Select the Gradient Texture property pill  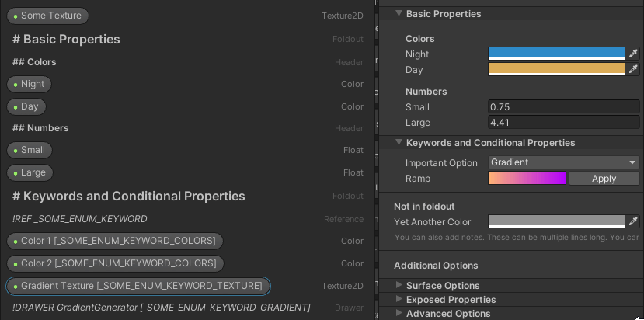point(138,286)
